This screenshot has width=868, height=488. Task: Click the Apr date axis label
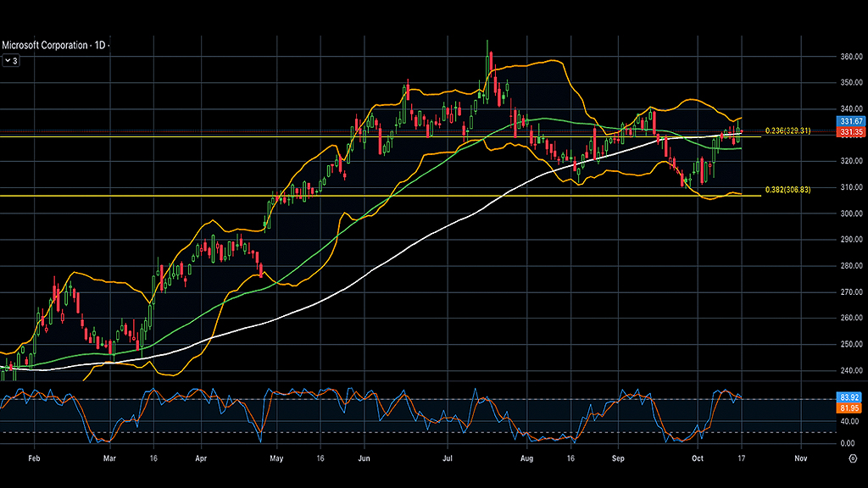click(201, 458)
